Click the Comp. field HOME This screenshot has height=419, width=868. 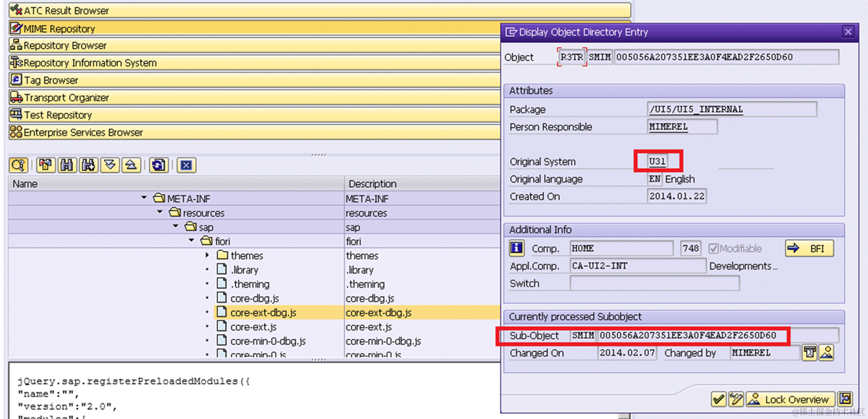tap(622, 249)
